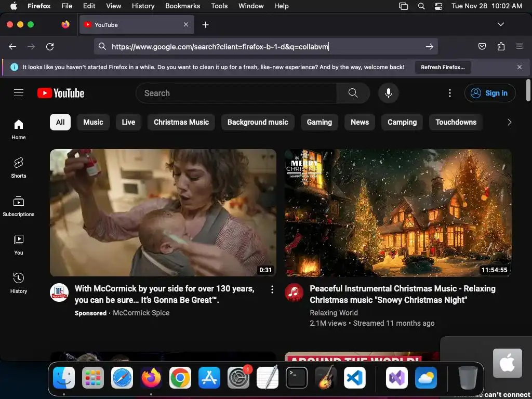The height and width of the screenshot is (399, 532).
Task: Open Trash from the Dock
Action: (468, 378)
